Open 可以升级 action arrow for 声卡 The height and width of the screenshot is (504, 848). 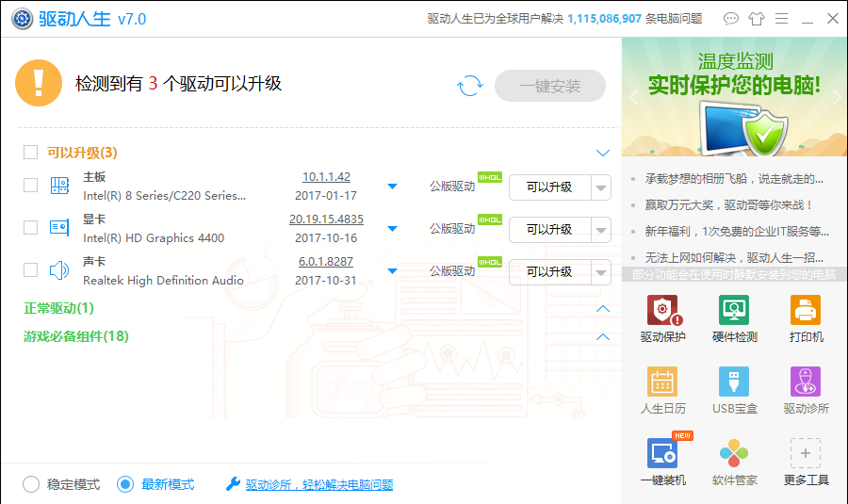pyautogui.click(x=601, y=272)
